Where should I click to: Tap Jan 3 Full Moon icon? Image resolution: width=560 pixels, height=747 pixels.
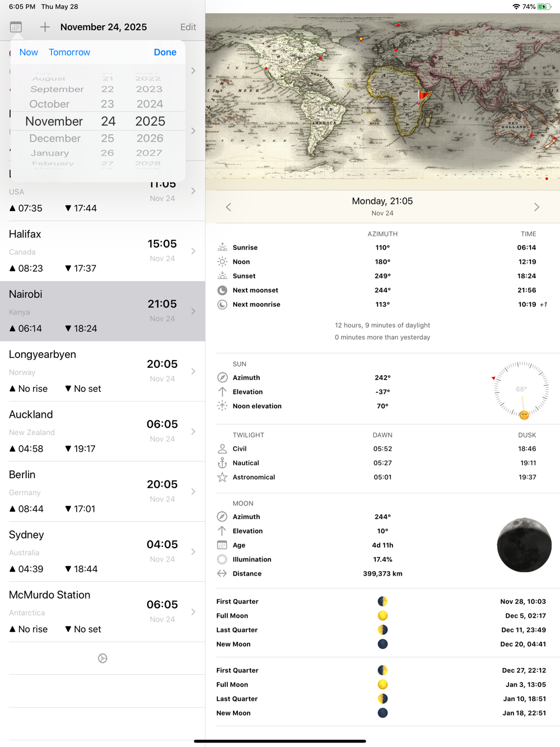[382, 684]
